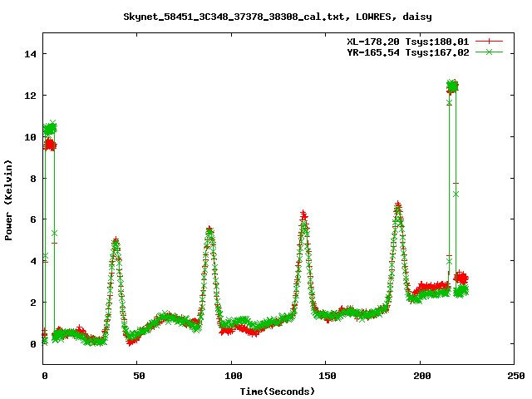The width and height of the screenshot is (532, 399).
Task: Click the red XL legend line sample
Action: point(489,42)
